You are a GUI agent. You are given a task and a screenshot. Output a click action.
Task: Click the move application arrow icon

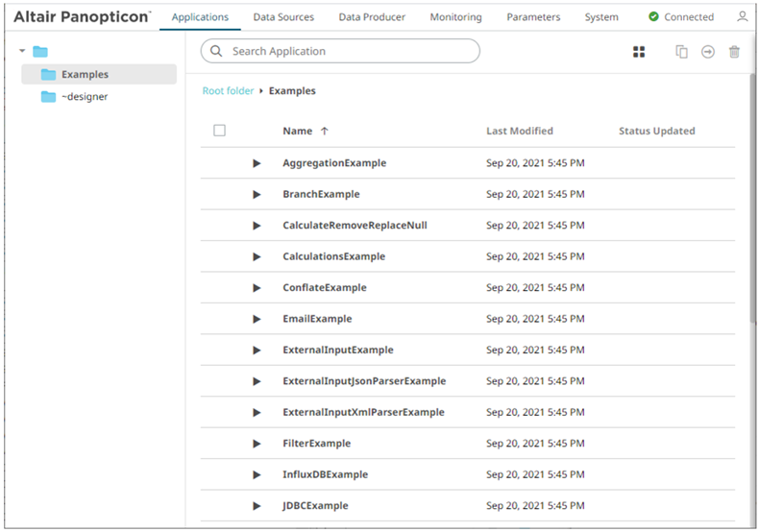pyautogui.click(x=708, y=52)
